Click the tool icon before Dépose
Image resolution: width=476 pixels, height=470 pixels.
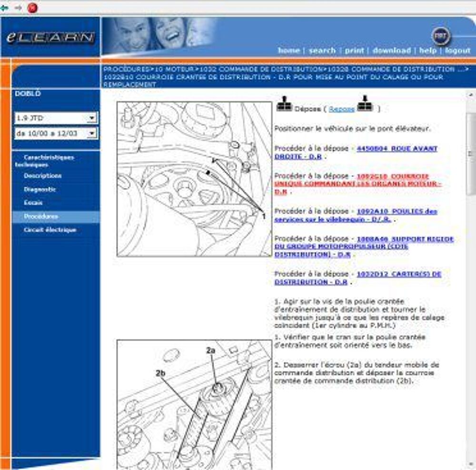pos(284,105)
